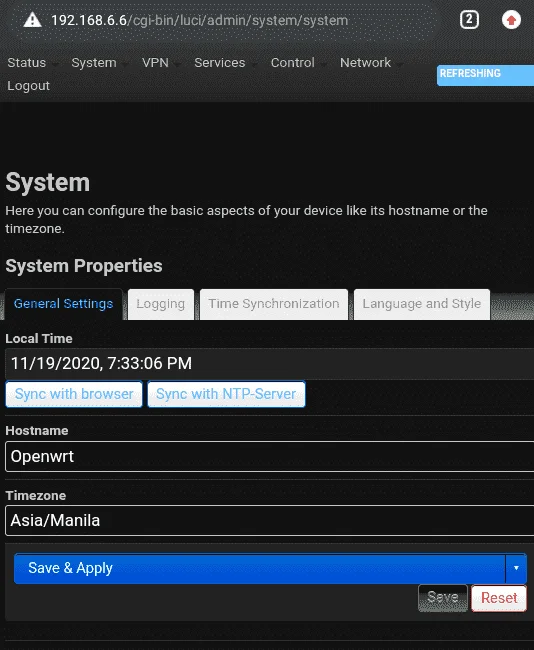Click Sync with browser button

click(x=74, y=394)
